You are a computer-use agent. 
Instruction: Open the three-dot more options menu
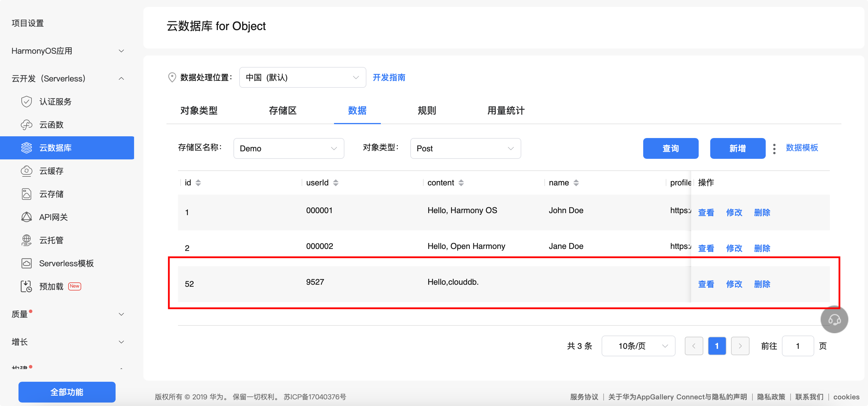[774, 149]
